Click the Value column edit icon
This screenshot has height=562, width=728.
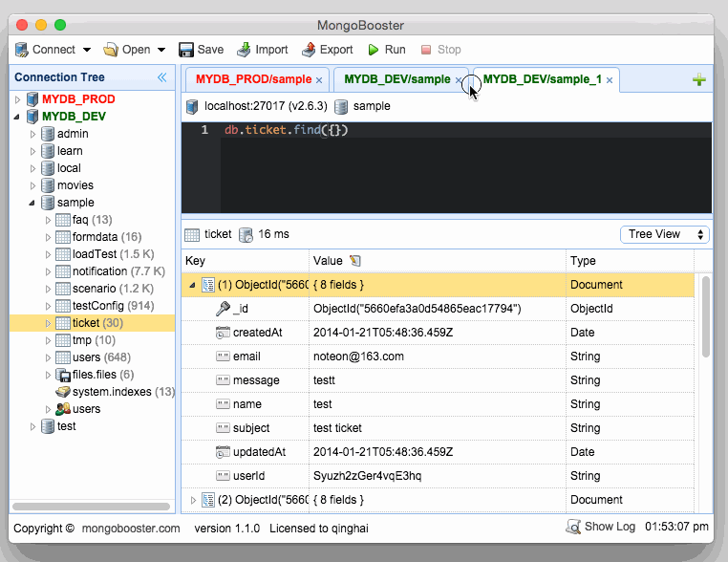tap(355, 261)
